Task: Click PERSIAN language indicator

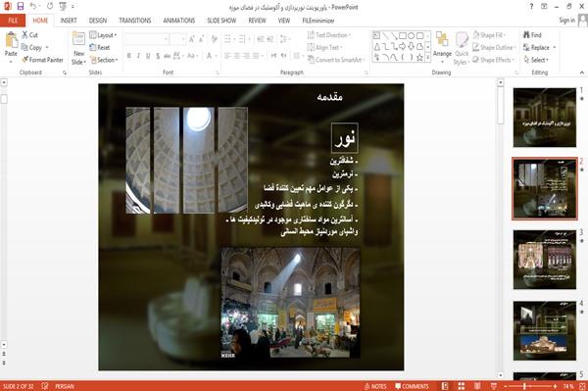Action: point(65,386)
